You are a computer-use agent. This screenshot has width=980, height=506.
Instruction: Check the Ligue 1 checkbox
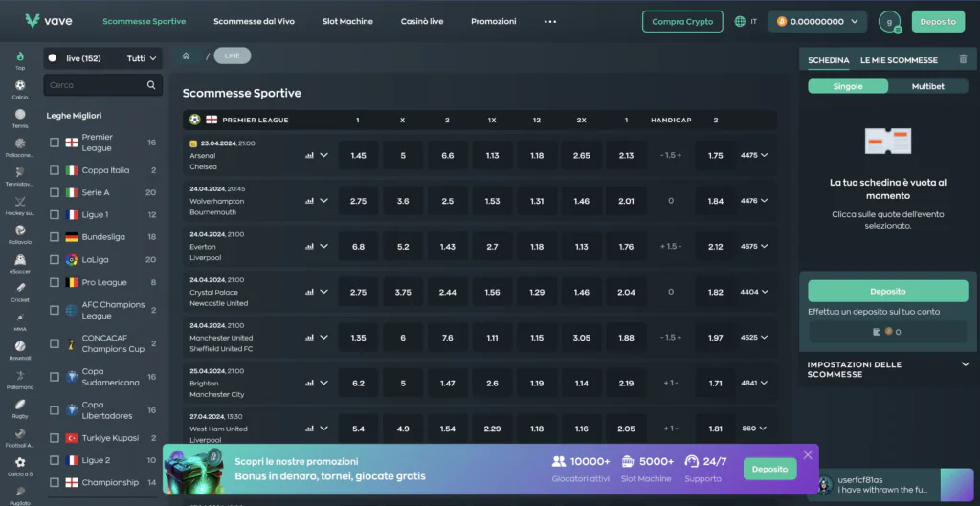tap(55, 215)
